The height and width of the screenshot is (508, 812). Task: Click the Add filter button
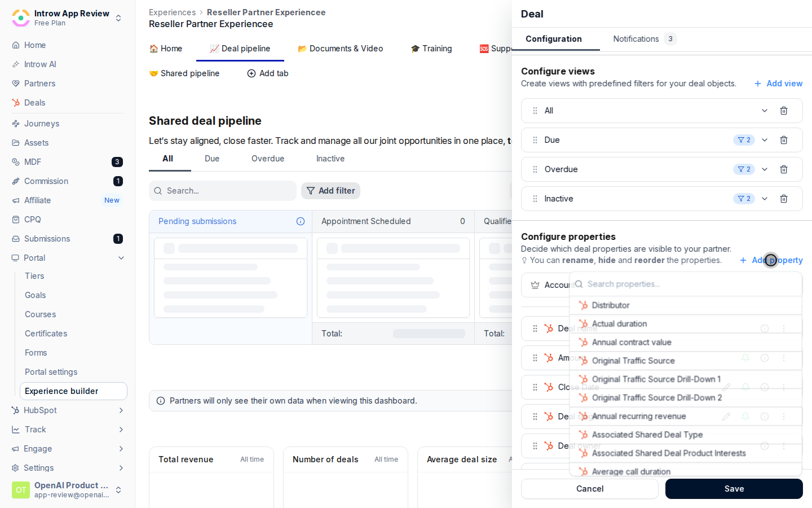pyautogui.click(x=330, y=191)
